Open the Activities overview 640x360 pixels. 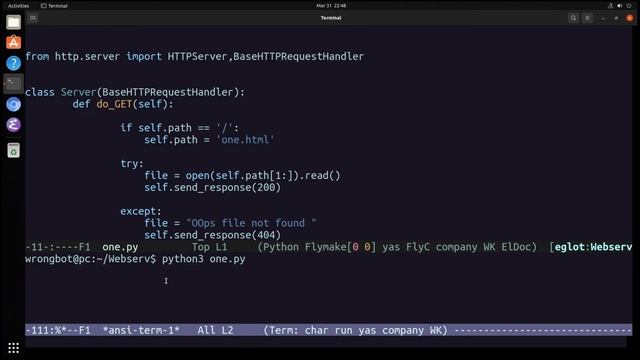[x=18, y=6]
